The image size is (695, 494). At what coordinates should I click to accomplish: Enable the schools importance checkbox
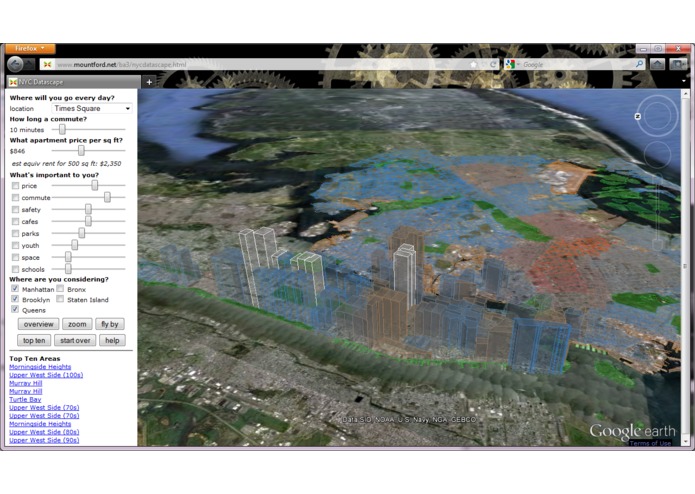pos(16,269)
